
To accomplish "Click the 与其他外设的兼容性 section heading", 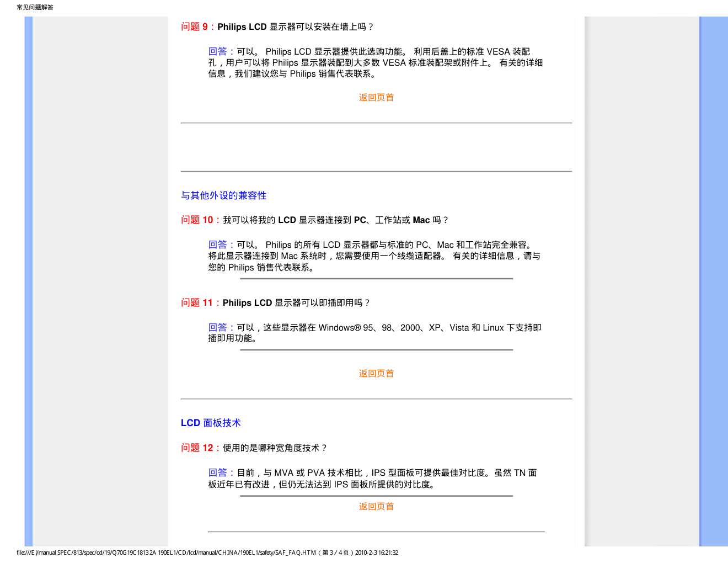I will [x=223, y=195].
